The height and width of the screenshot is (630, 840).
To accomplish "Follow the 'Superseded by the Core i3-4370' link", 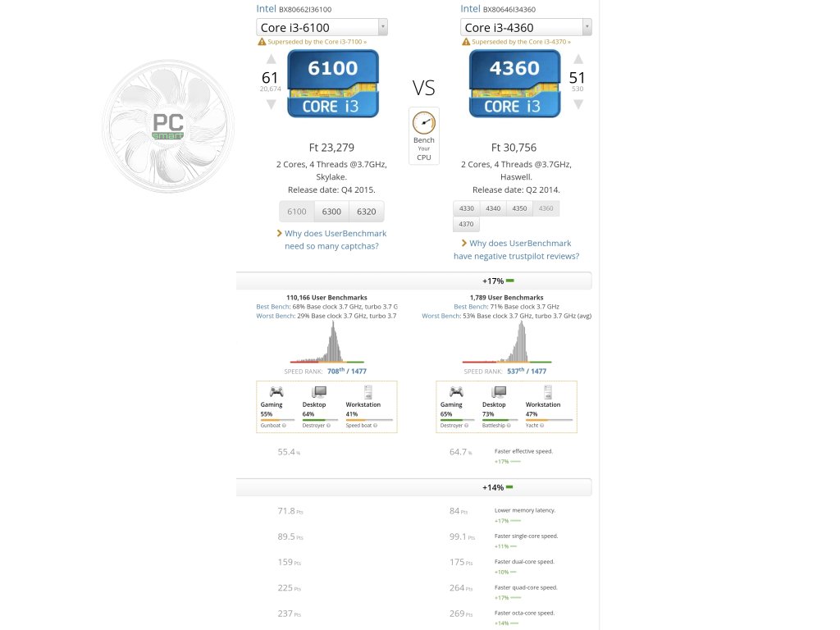I will pyautogui.click(x=521, y=42).
